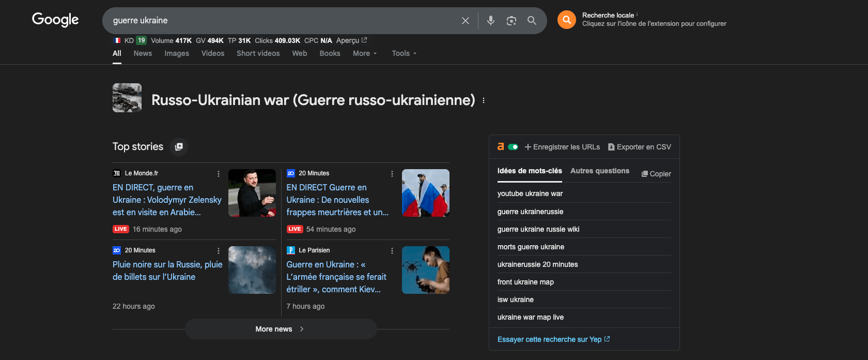Image resolution: width=868 pixels, height=360 pixels.
Task: Switch to the Web tab
Action: (x=300, y=53)
